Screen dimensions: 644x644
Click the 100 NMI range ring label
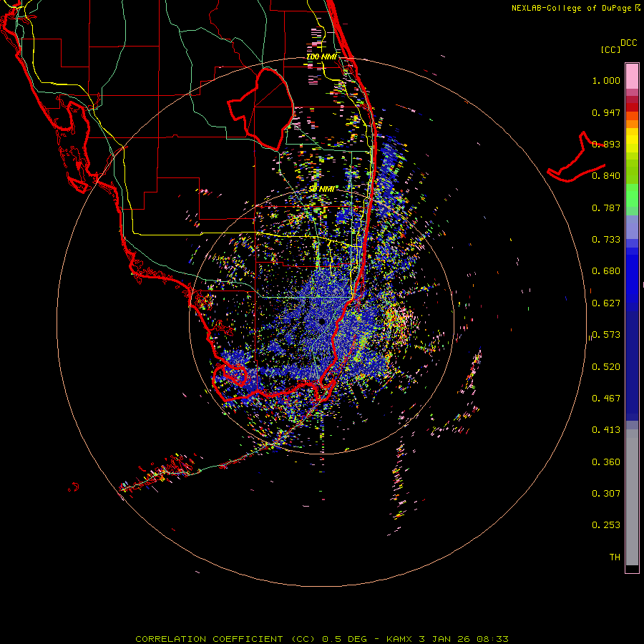point(321,57)
